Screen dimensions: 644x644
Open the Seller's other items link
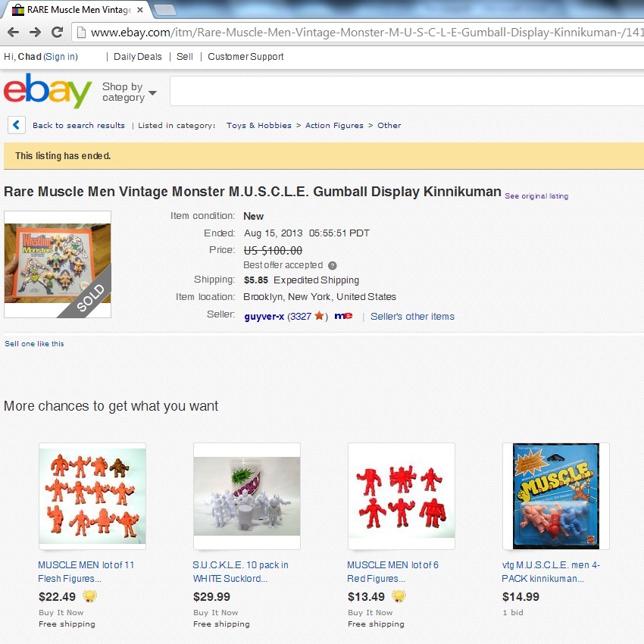412,316
